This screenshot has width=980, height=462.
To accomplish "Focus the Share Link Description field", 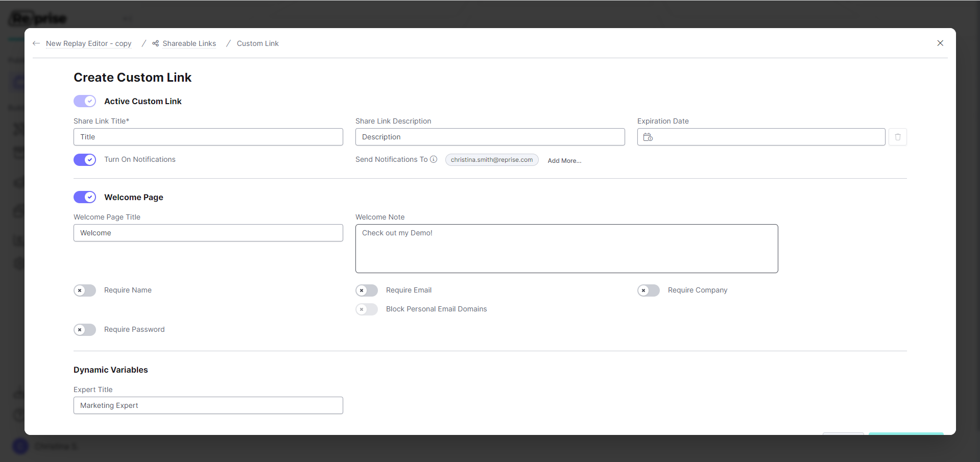I will click(x=490, y=137).
